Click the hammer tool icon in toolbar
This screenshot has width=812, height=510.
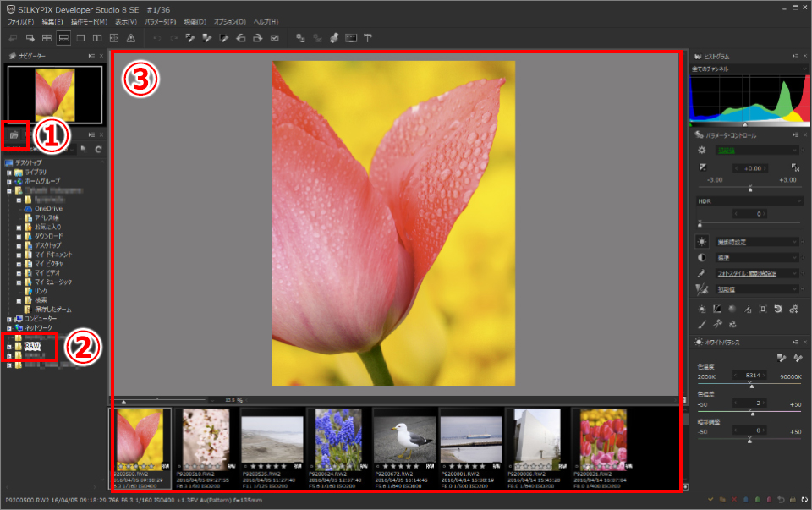click(x=368, y=38)
